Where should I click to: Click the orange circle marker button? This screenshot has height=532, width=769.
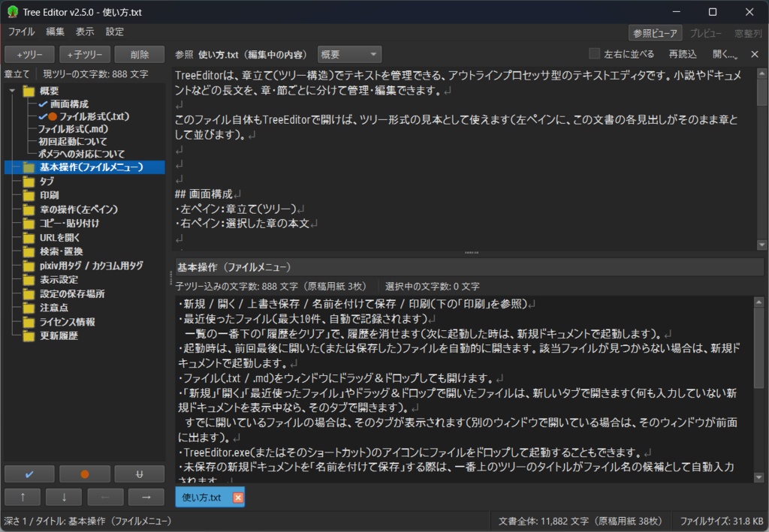pos(84,473)
